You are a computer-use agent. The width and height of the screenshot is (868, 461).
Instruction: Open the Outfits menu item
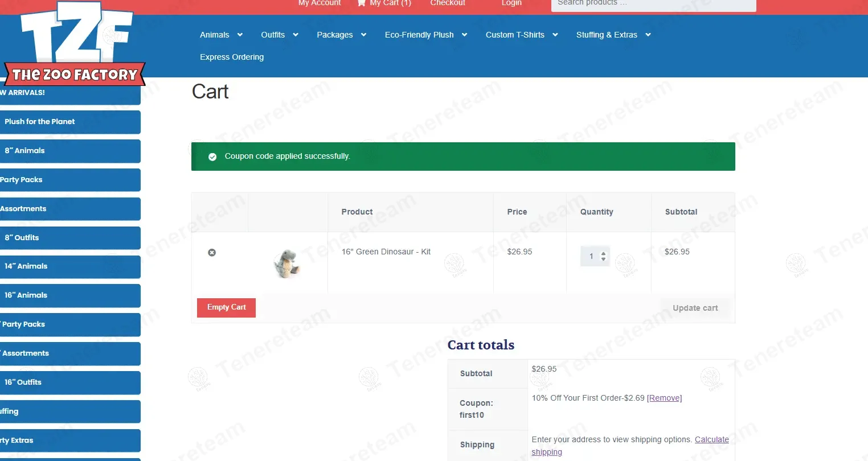[273, 35]
